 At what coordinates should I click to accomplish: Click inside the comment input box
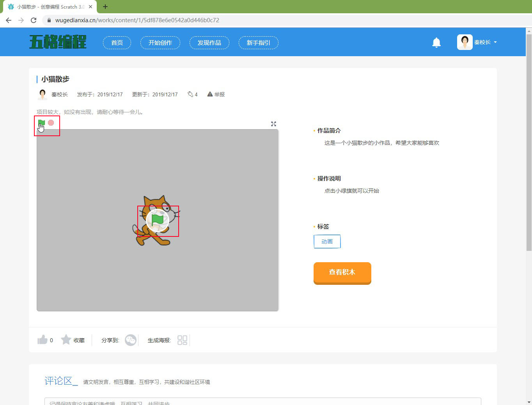pyautogui.click(x=263, y=401)
